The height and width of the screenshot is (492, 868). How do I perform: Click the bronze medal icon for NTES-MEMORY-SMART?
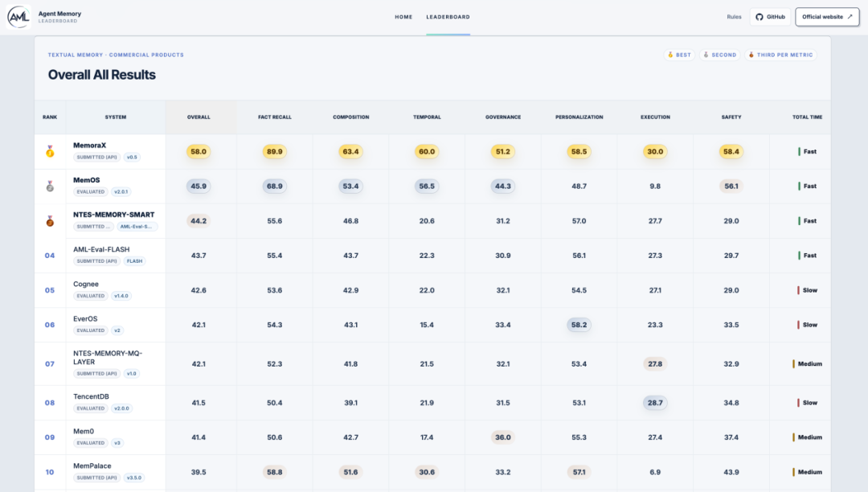coord(50,221)
